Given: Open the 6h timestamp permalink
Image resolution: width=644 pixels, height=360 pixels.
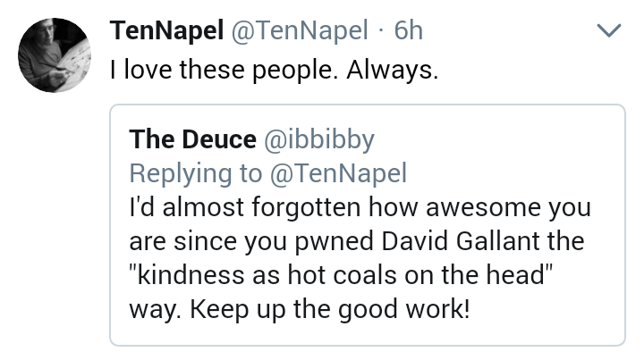Looking at the screenshot, I should point(408,30).
